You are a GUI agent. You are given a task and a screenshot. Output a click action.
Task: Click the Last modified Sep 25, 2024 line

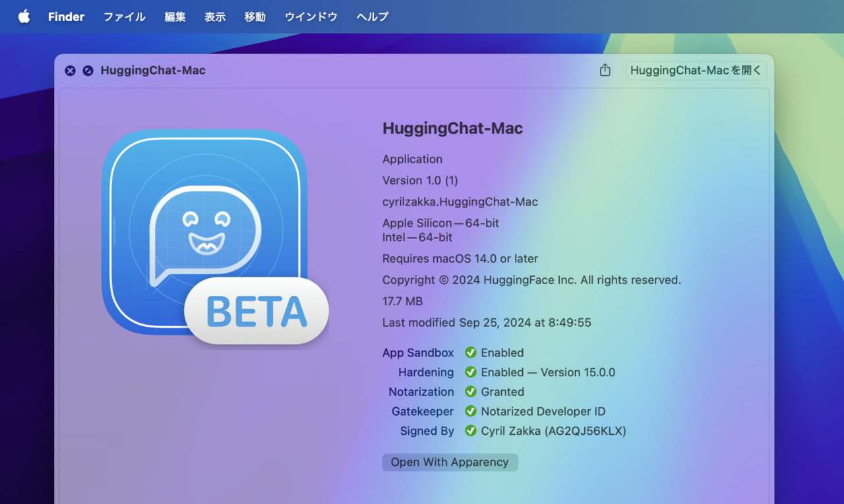pos(487,322)
